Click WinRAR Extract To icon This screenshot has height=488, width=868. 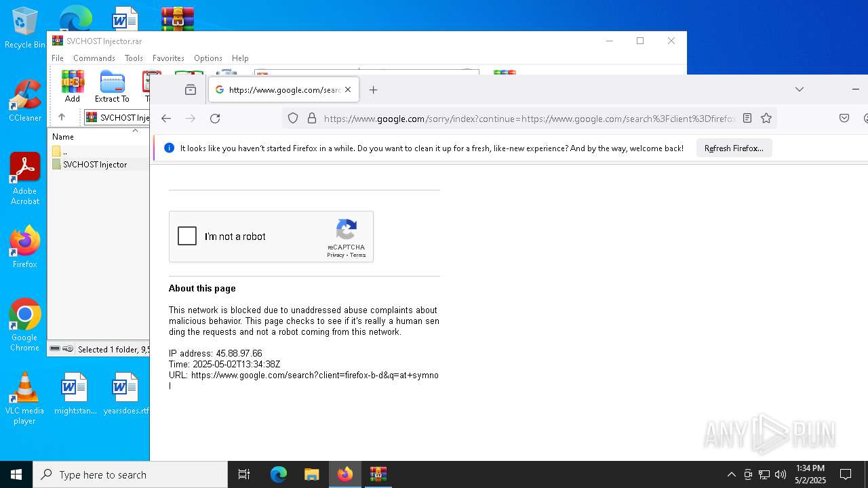[112, 86]
